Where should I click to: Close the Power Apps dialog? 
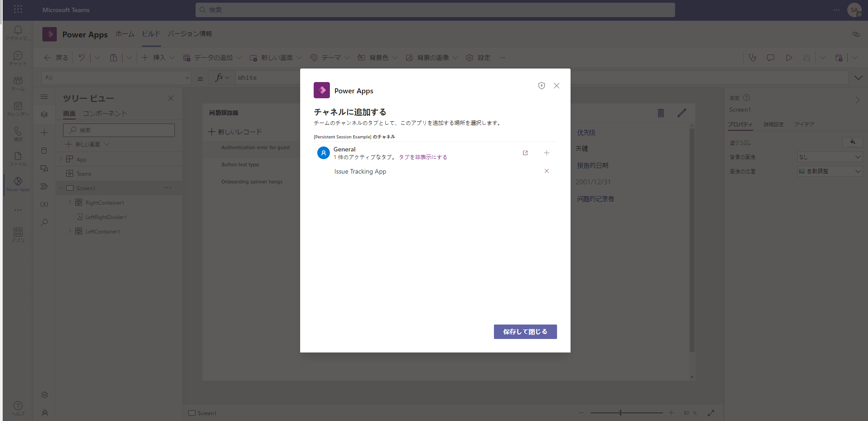point(557,86)
